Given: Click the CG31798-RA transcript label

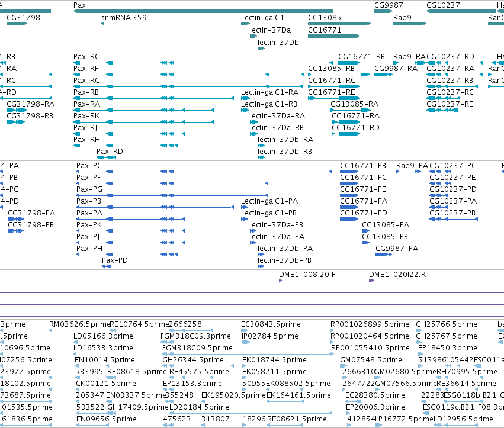Looking at the screenshot, I should pos(30,104).
